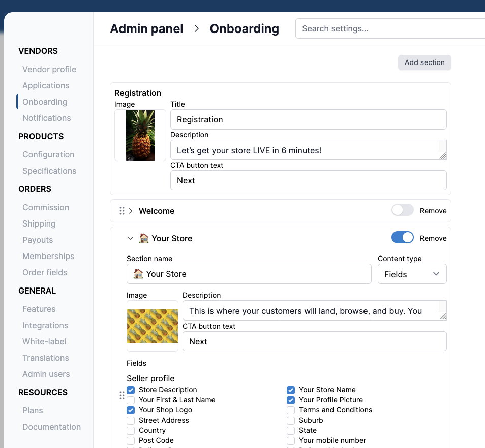This screenshot has height=448, width=485.
Task: Open the Content type Fields dropdown
Action: pos(412,274)
